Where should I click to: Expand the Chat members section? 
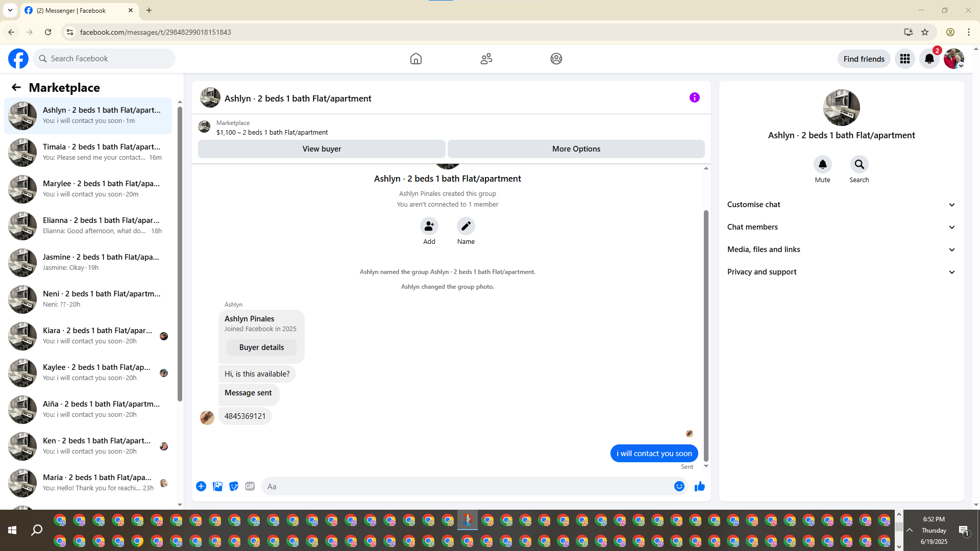841,227
